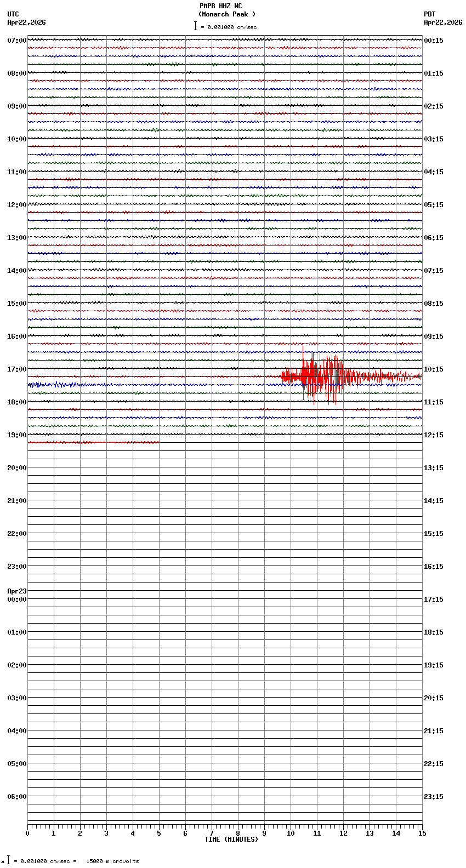Click the Apr22,2026 date under PDT
Image resolution: width=466 pixels, height=868 pixels.
(x=443, y=22)
